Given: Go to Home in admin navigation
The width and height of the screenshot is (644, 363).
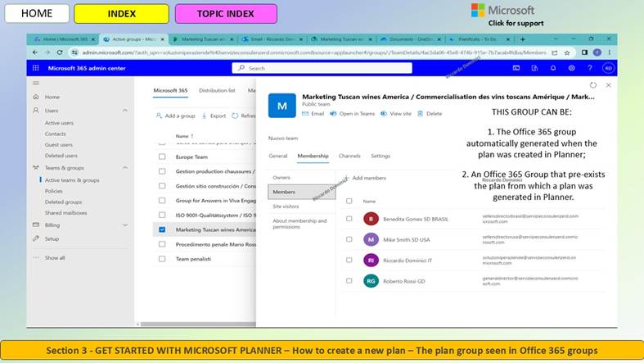Looking at the screenshot, I should tap(52, 97).
